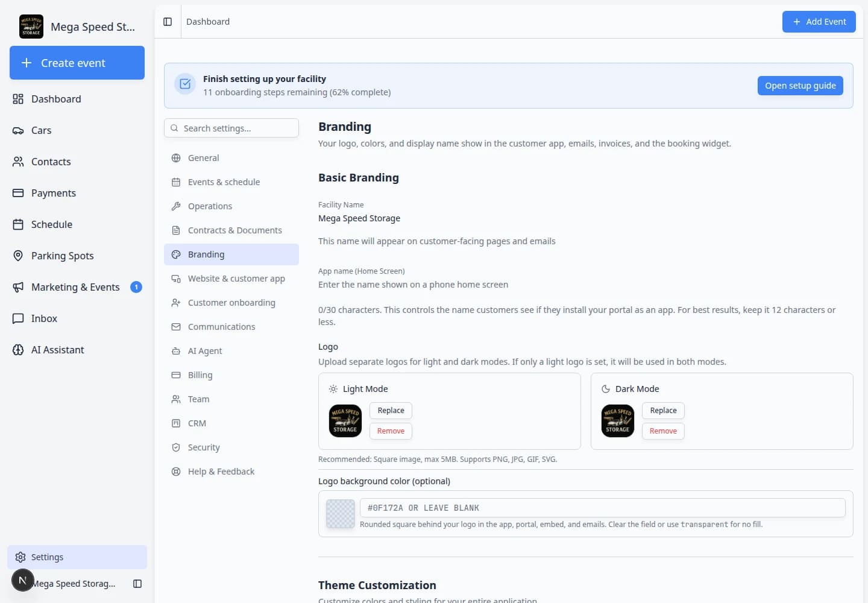Open Website & customer app settings

(x=231, y=279)
